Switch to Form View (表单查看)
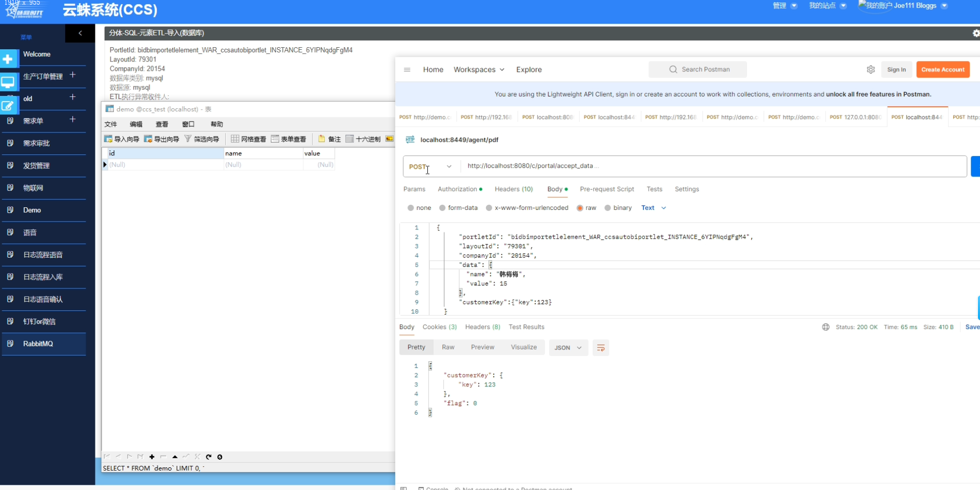980x490 pixels. point(289,139)
